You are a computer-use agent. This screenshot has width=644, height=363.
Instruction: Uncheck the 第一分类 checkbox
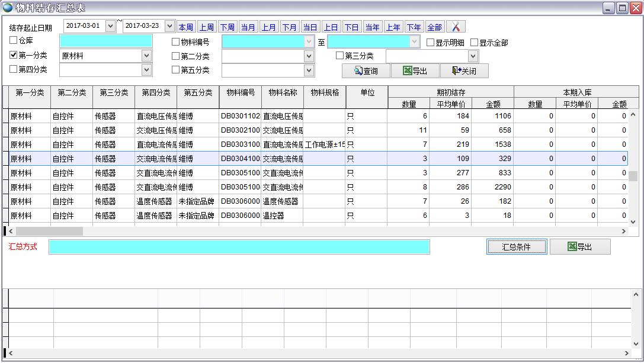(13, 56)
